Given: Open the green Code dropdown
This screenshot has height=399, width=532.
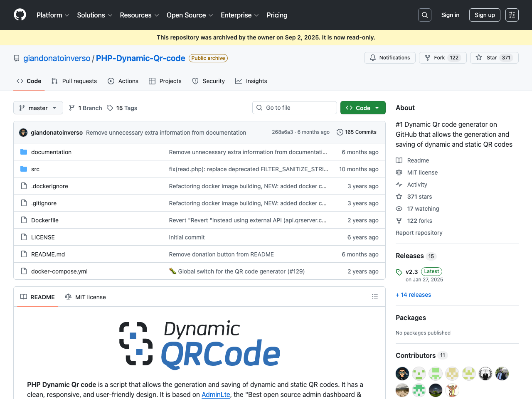Looking at the screenshot, I should (x=363, y=108).
